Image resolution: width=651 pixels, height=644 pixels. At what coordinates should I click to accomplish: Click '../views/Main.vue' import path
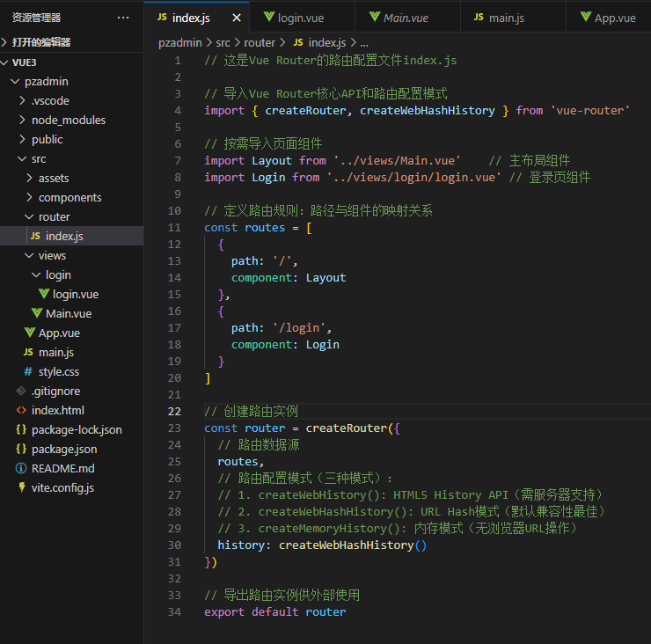(x=398, y=161)
